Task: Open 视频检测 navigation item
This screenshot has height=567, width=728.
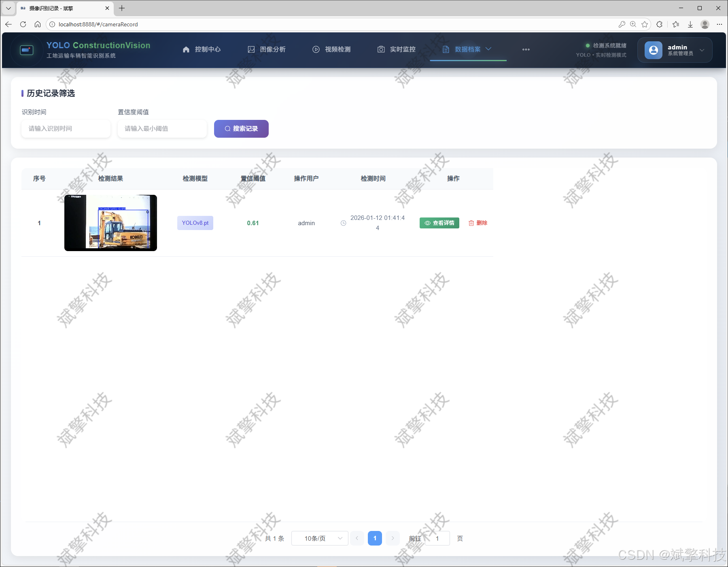Action: tap(331, 49)
